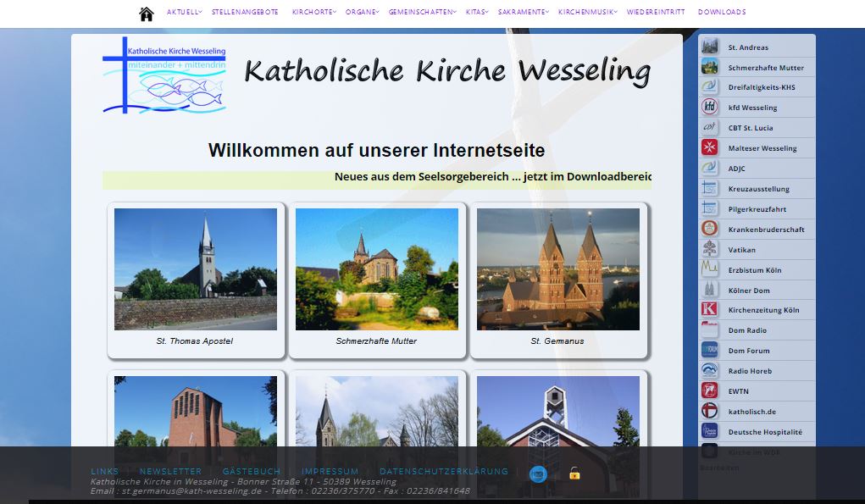Open the IMPRESSUM footer link
This screenshot has height=504, width=865.
click(x=330, y=472)
